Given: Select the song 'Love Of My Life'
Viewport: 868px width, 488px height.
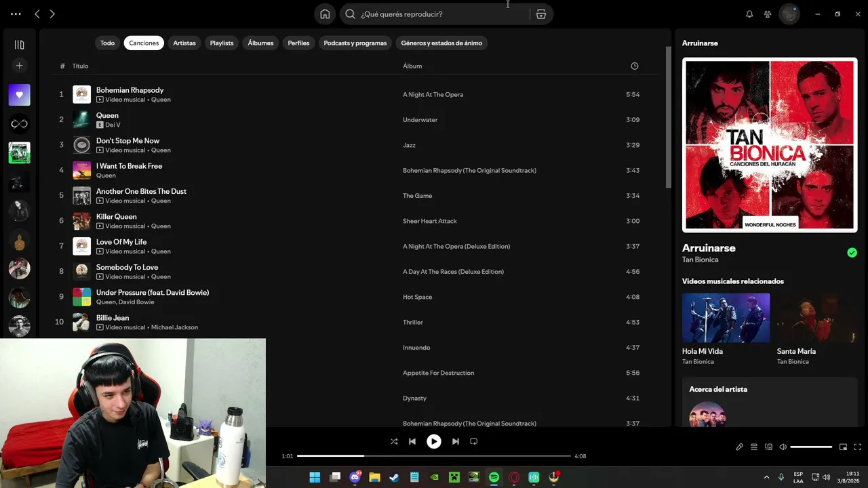Looking at the screenshot, I should (121, 242).
